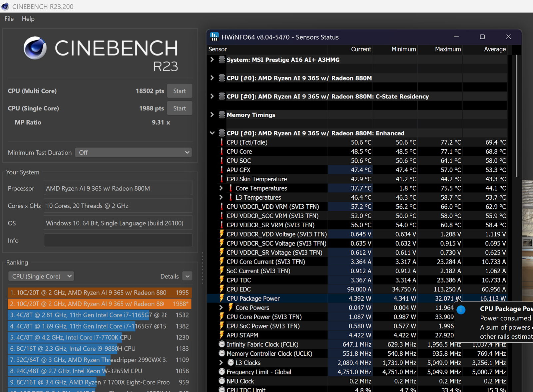Click clock icon beside NPU Clock

tap(222, 381)
